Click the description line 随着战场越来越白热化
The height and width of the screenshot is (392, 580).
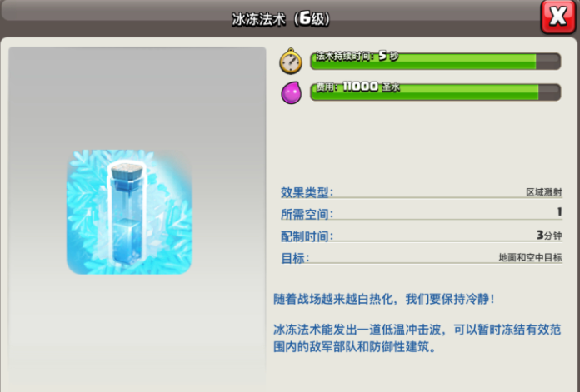click(x=384, y=299)
